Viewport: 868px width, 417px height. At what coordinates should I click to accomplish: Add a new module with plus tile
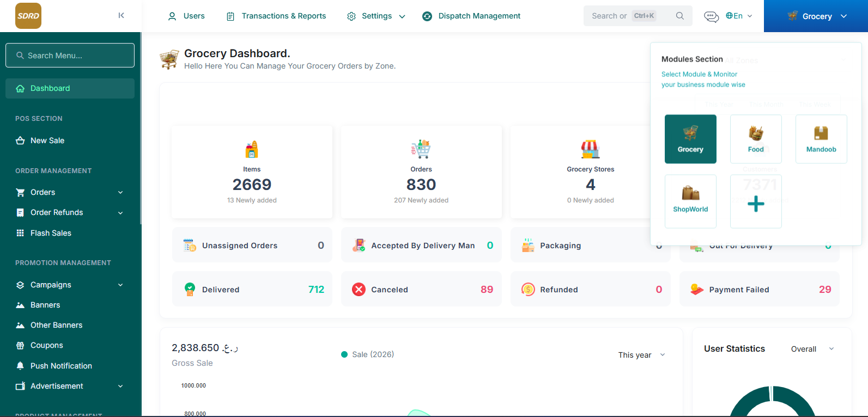[756, 201]
